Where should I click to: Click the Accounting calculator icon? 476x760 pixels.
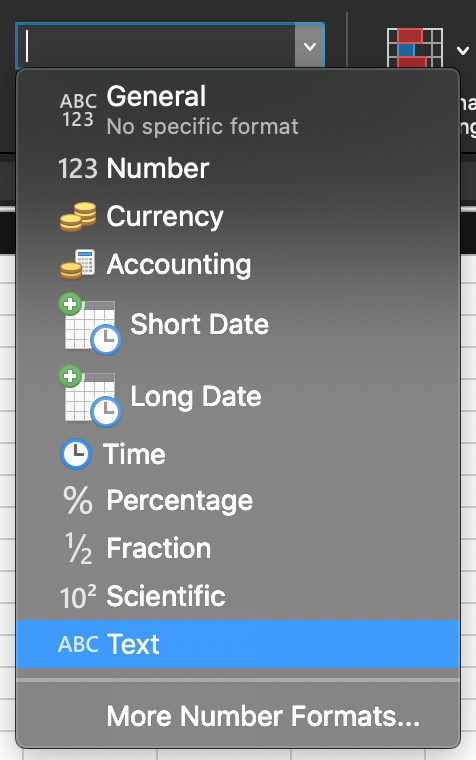[78, 265]
